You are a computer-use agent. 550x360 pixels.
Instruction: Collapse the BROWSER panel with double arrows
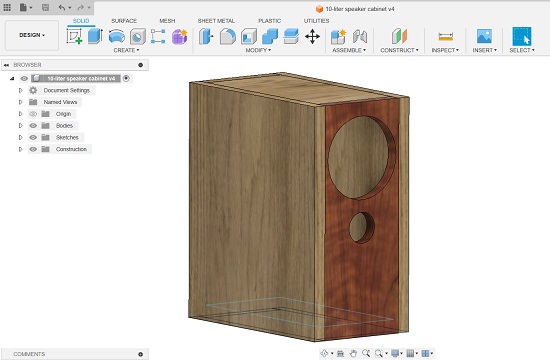[x=6, y=65]
